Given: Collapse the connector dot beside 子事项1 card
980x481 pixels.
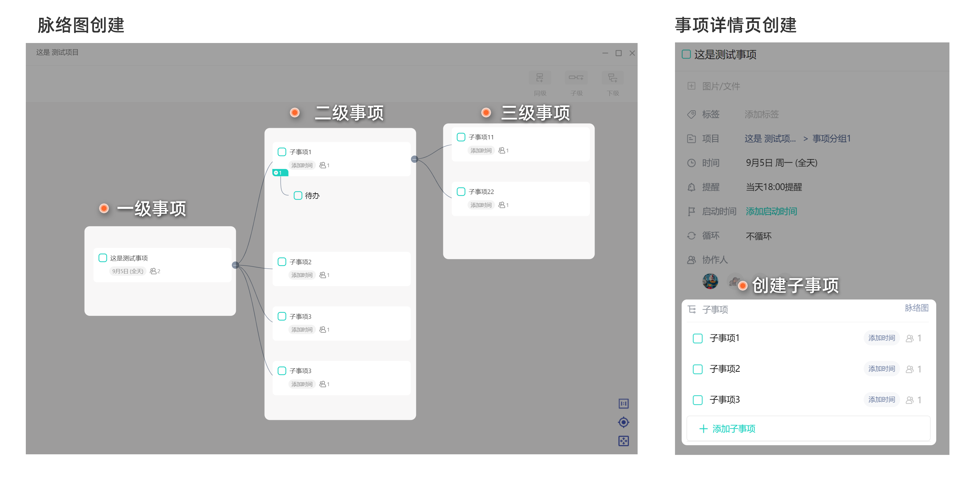Looking at the screenshot, I should pyautogui.click(x=415, y=159).
